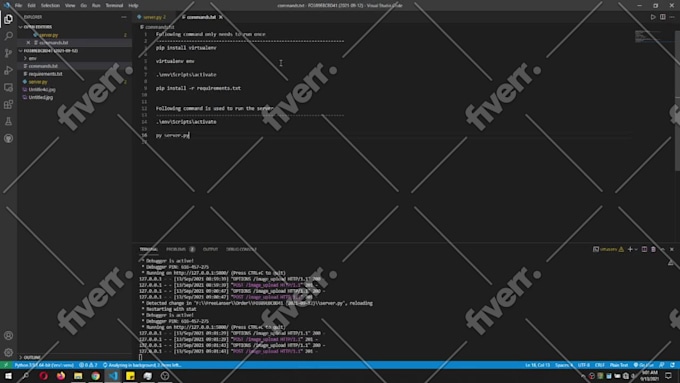Open Opera from the Windows taskbar
The image size is (680, 383).
pyautogui.click(x=43, y=376)
